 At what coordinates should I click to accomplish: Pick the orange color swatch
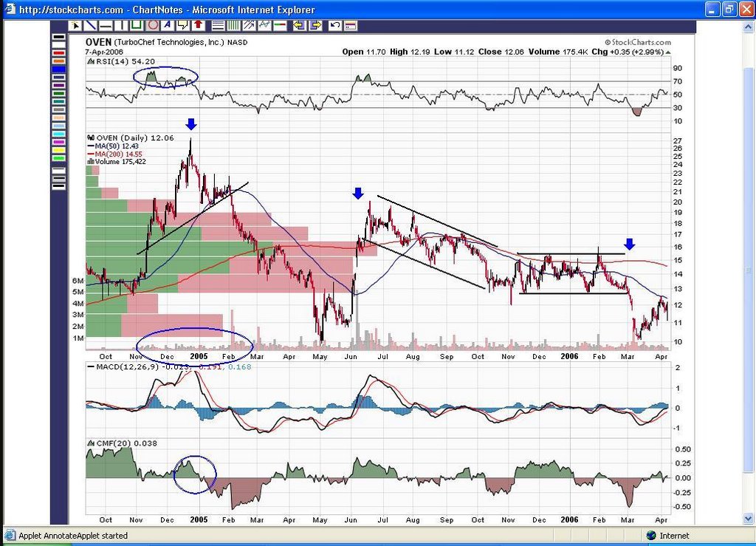point(59,61)
